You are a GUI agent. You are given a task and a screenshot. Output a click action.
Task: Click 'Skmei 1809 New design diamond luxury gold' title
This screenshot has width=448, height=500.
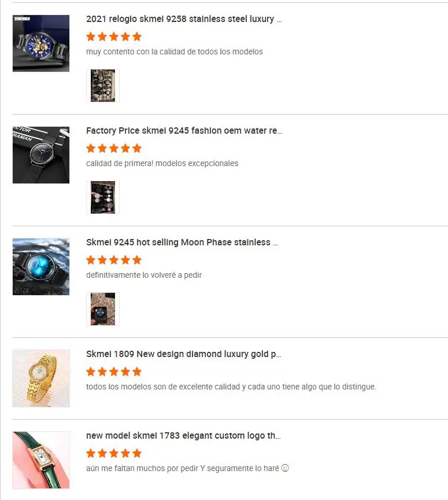[x=183, y=354]
